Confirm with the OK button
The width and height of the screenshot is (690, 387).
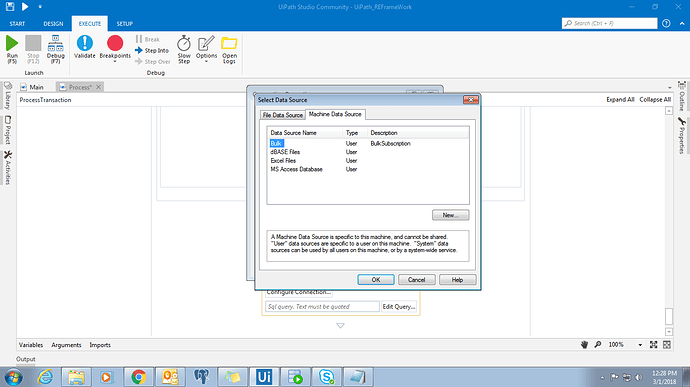[x=376, y=280]
